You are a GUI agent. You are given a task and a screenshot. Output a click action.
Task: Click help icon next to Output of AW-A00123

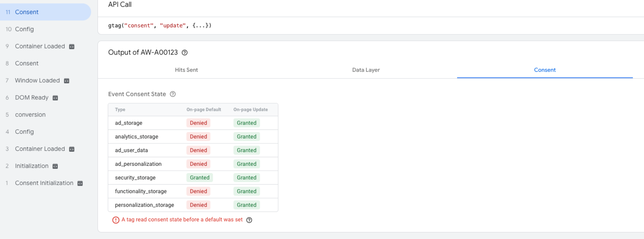coord(185,52)
